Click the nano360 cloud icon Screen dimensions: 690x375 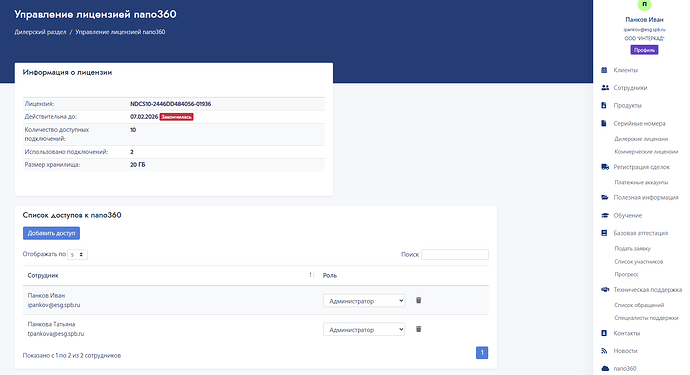tap(605, 368)
